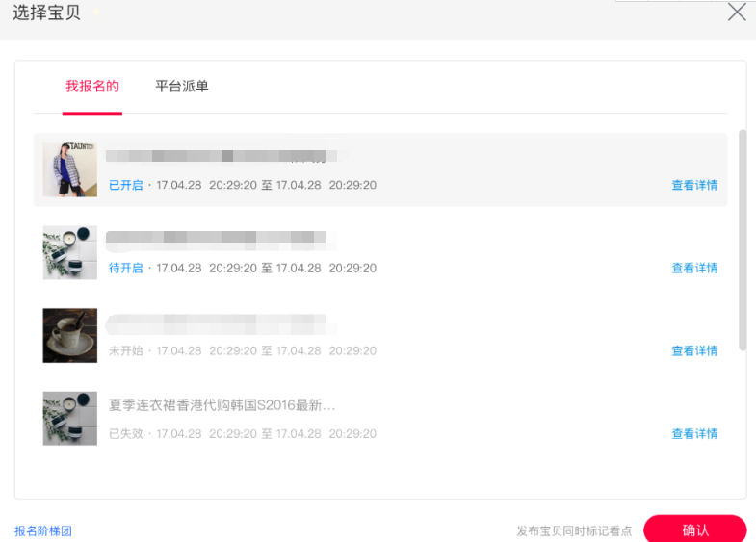Switch to the 我报名的 tab

[x=92, y=87]
